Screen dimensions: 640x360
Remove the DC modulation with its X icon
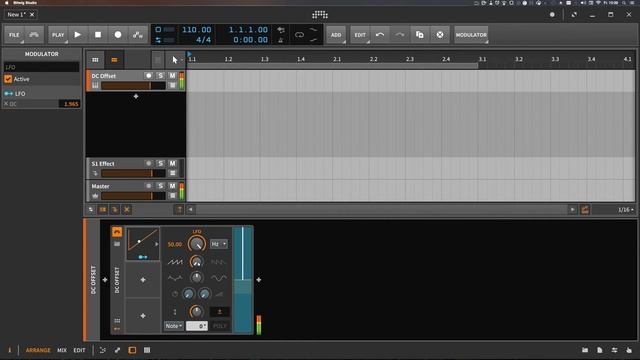(x=6, y=104)
